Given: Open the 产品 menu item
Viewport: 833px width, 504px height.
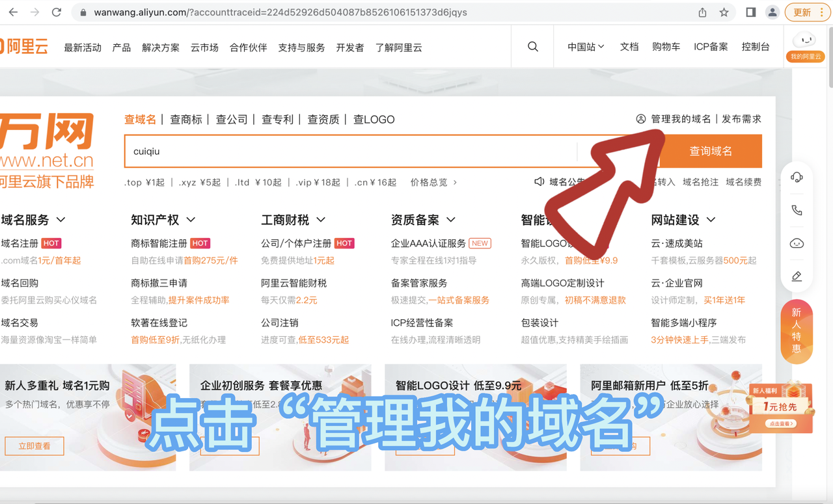Looking at the screenshot, I should click(122, 47).
